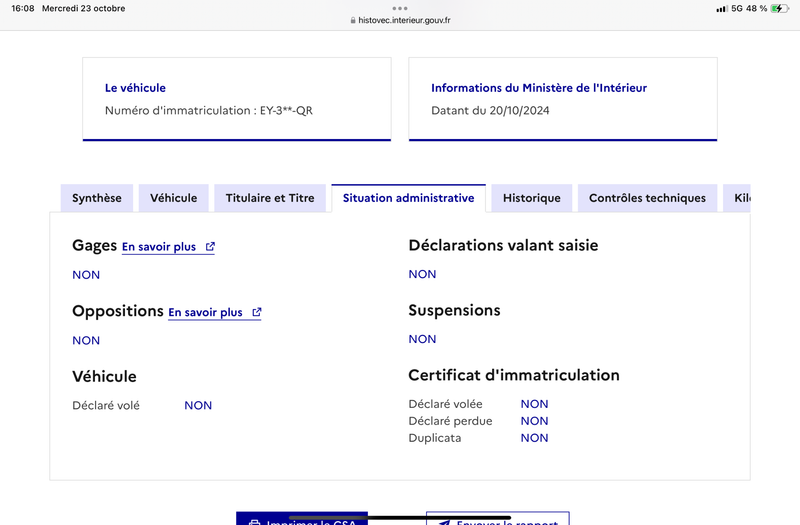Click the NON value beside 'Déclaré perdue'
The image size is (800, 525).
[535, 421]
